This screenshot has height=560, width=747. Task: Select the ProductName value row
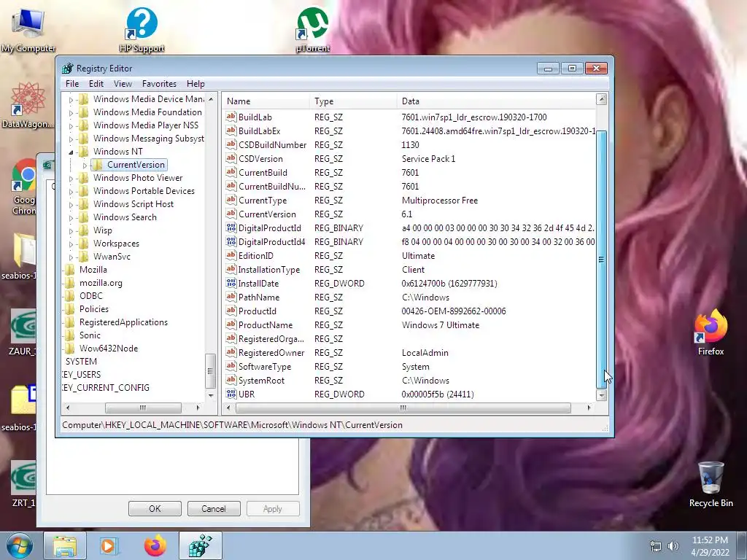409,324
